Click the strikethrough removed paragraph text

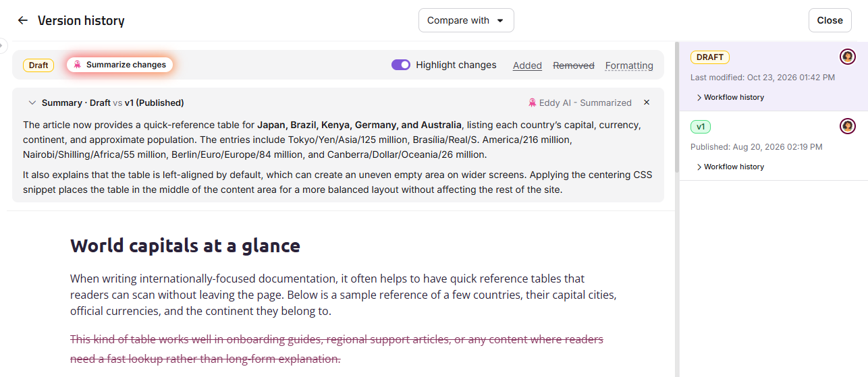click(x=337, y=349)
